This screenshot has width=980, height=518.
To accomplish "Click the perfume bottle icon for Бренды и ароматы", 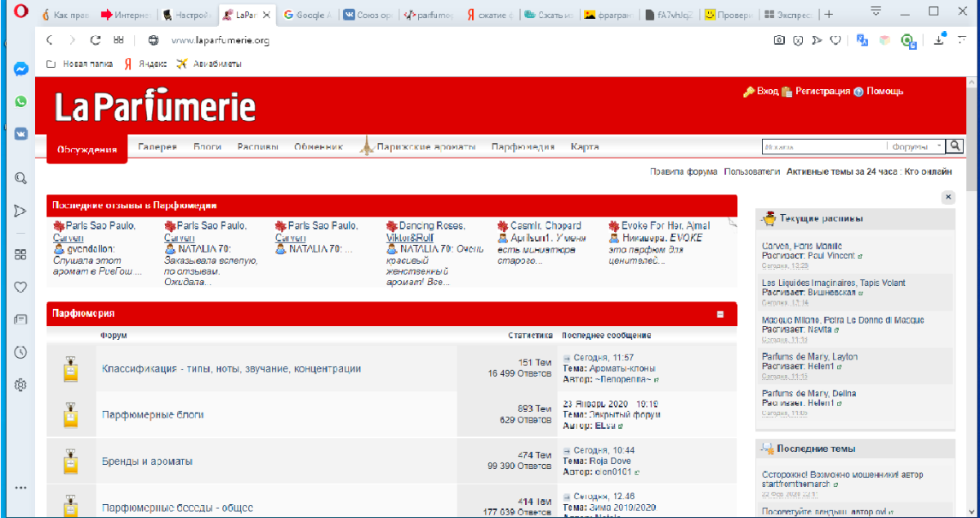I will click(x=72, y=461).
